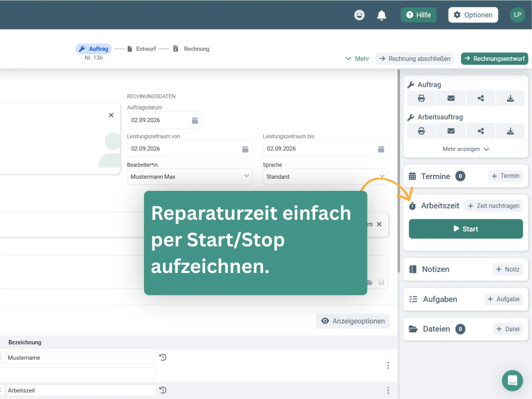Open the Arbeitszeit row options menu
Viewport: 532px width, 399px height.
point(388,390)
